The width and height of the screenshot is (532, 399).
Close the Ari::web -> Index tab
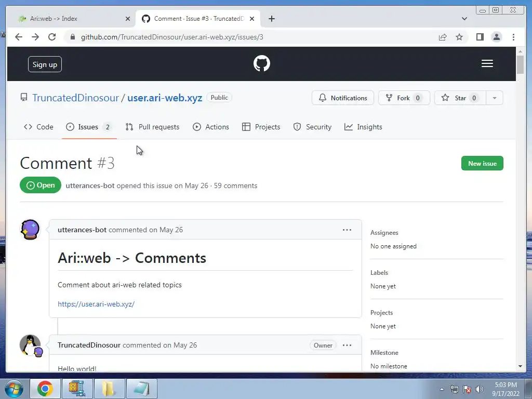coord(128,19)
